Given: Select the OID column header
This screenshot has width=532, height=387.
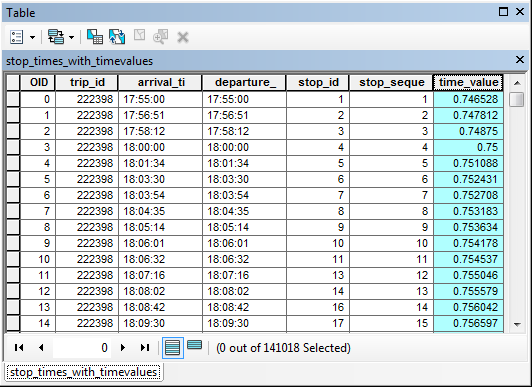Looking at the screenshot, I should click(x=38, y=82).
